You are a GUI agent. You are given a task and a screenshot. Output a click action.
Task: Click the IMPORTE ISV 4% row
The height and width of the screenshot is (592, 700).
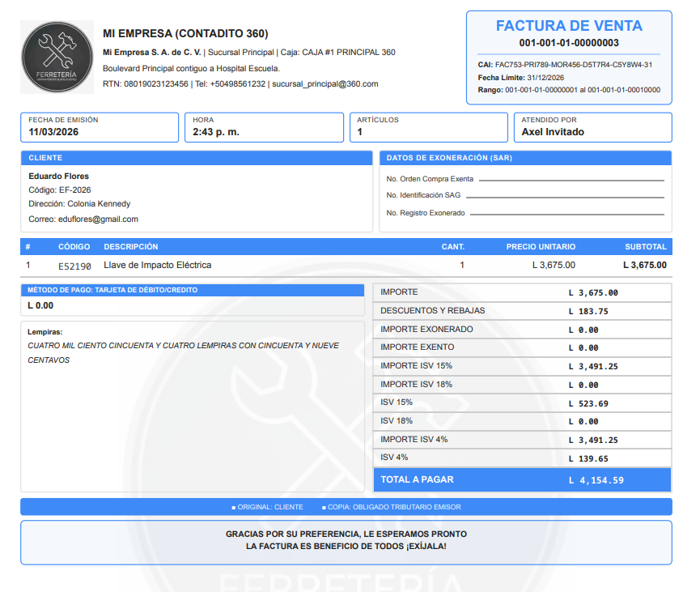pos(522,440)
